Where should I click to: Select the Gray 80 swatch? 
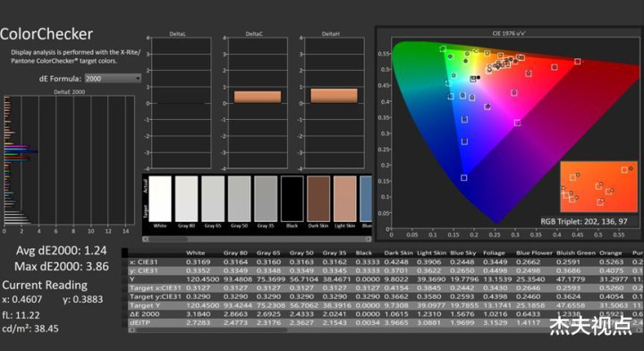click(x=186, y=199)
